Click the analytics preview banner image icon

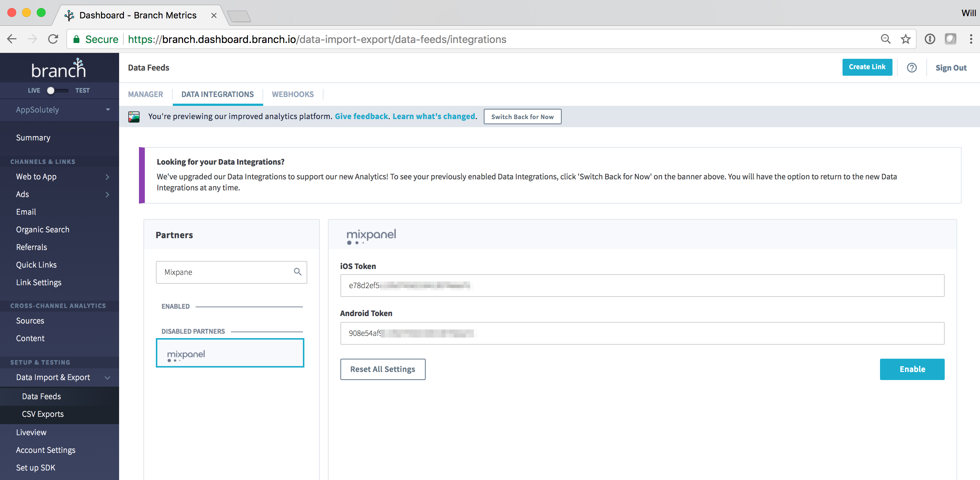(134, 117)
